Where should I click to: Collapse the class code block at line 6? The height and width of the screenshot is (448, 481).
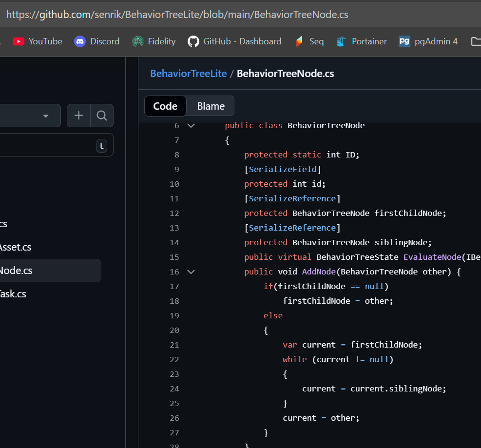click(191, 126)
